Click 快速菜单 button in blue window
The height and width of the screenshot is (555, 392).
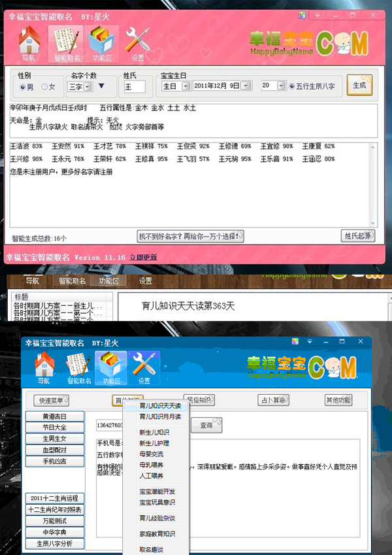[x=52, y=401]
